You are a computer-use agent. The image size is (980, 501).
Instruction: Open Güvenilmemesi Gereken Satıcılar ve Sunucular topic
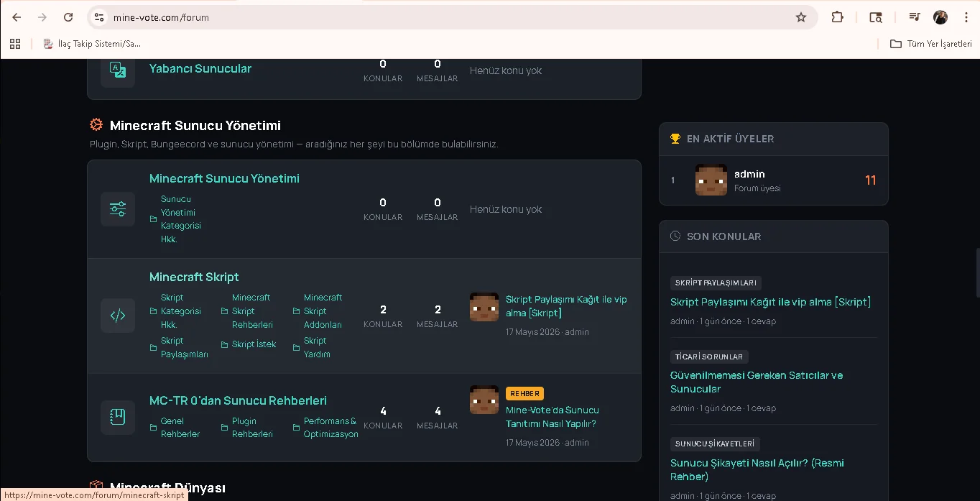(757, 382)
